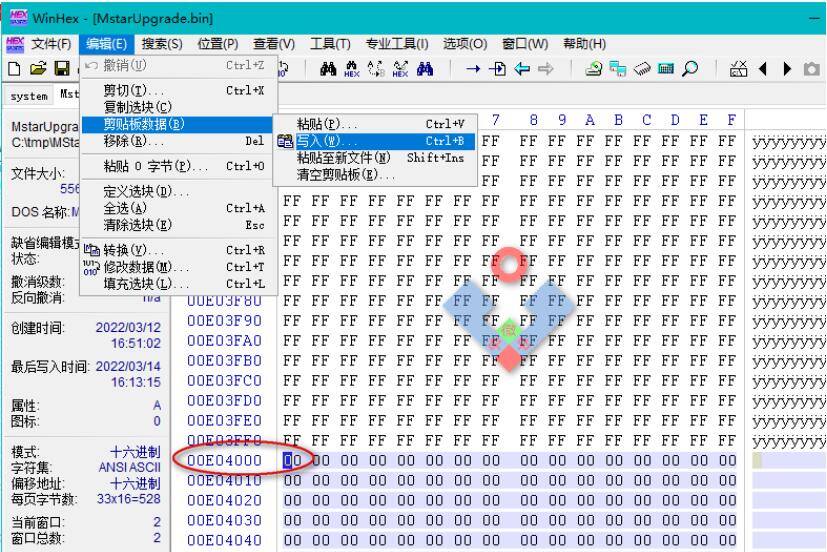Open the 专业工具(I) menu
The image size is (827, 552).
pyautogui.click(x=397, y=44)
